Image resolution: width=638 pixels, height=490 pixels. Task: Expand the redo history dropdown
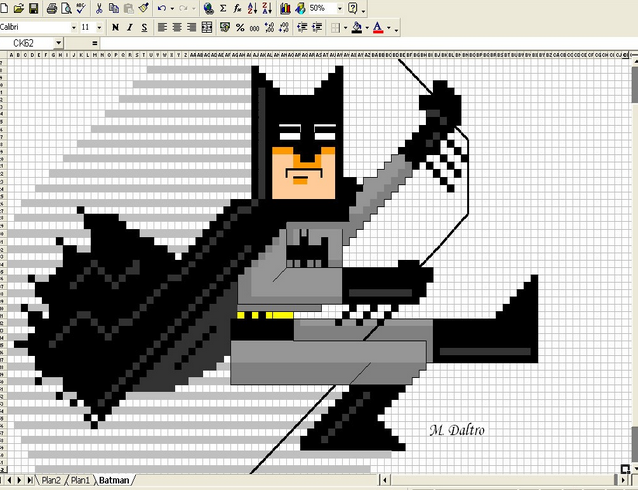pyautogui.click(x=194, y=8)
